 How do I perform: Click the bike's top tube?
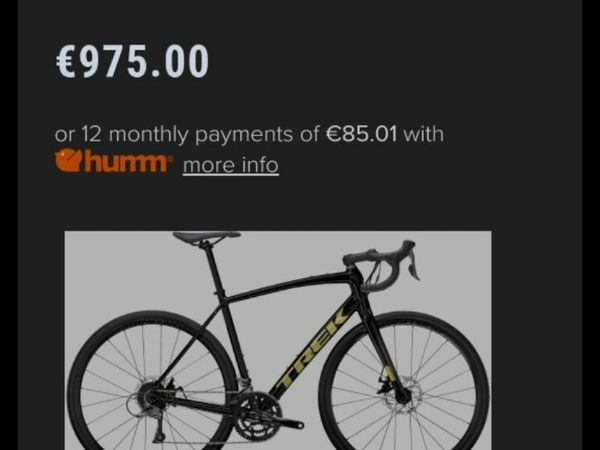[289, 284]
